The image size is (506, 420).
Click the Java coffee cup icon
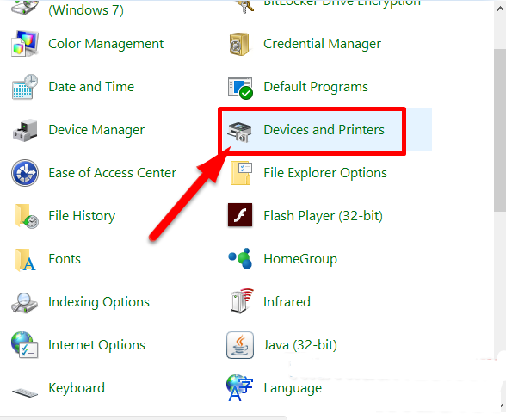(x=240, y=345)
